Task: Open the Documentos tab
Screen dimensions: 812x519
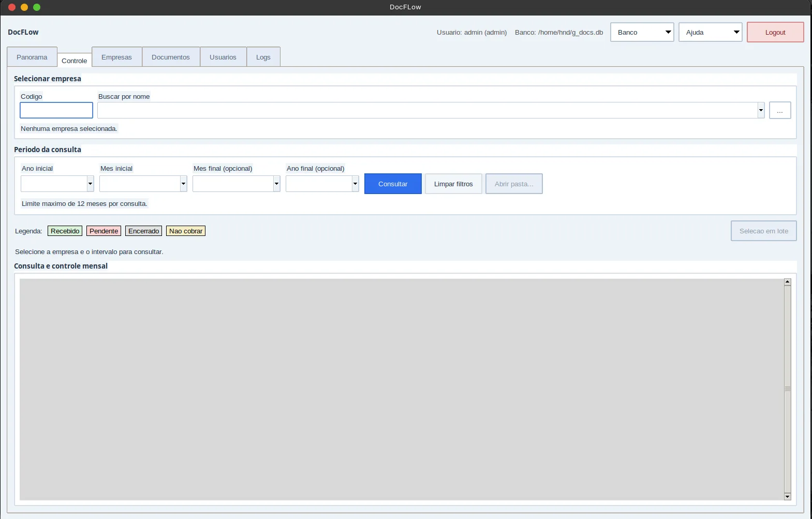Action: click(x=171, y=57)
